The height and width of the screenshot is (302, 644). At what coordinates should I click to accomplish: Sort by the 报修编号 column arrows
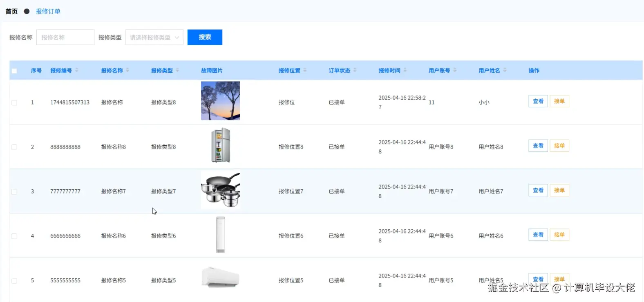77,70
